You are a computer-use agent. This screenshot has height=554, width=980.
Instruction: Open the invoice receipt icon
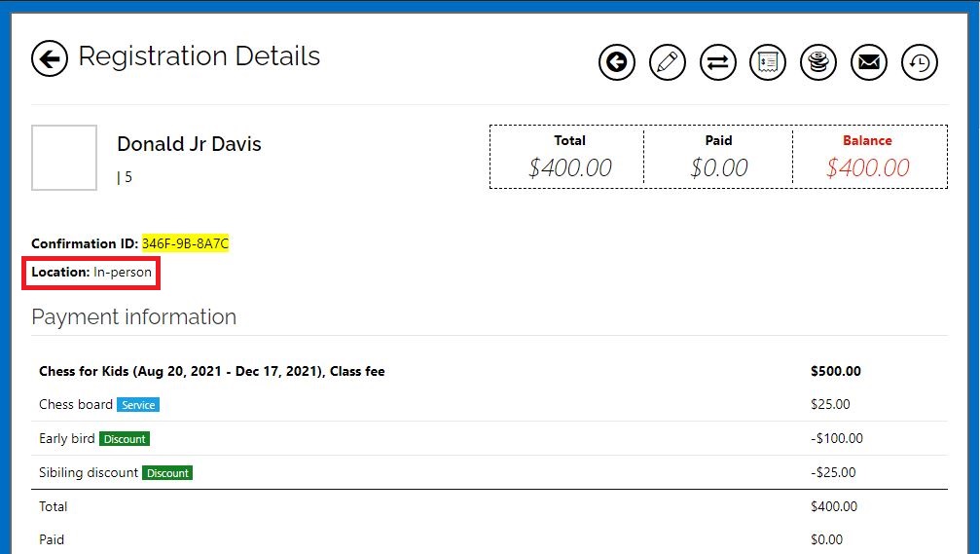[x=768, y=63]
